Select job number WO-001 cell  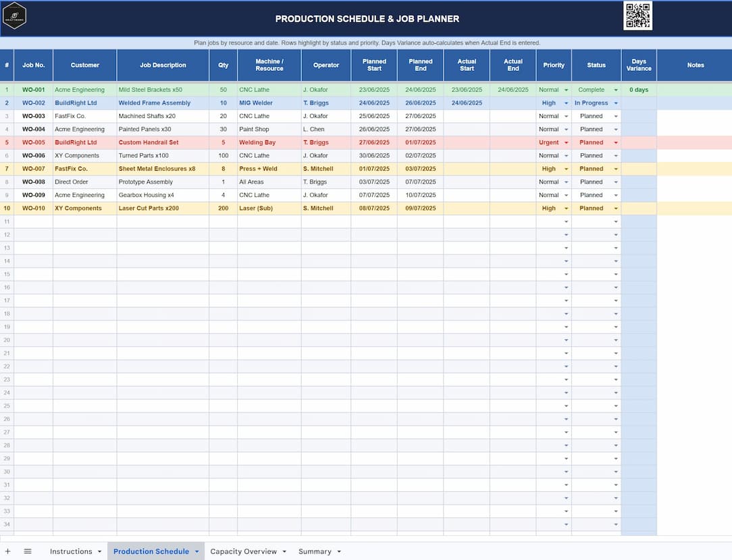pos(34,90)
